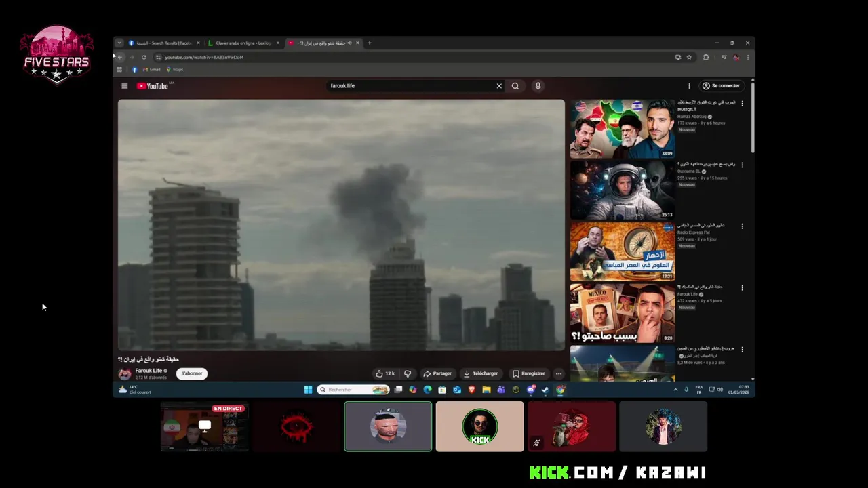Click the main video player area
This screenshot has width=868, height=488.
(x=341, y=224)
